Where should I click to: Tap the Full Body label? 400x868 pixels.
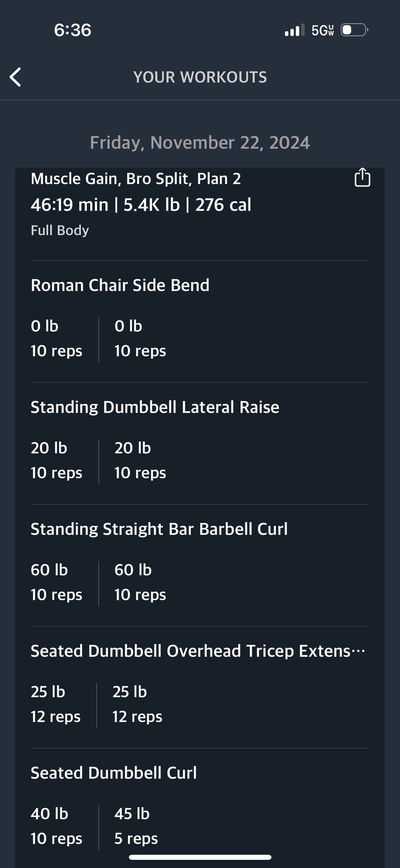point(60,230)
